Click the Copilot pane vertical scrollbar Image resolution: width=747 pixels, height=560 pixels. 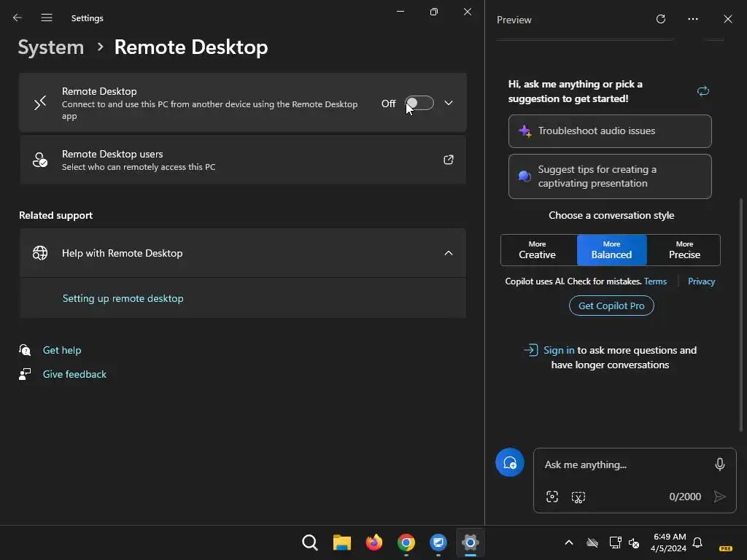click(x=741, y=314)
